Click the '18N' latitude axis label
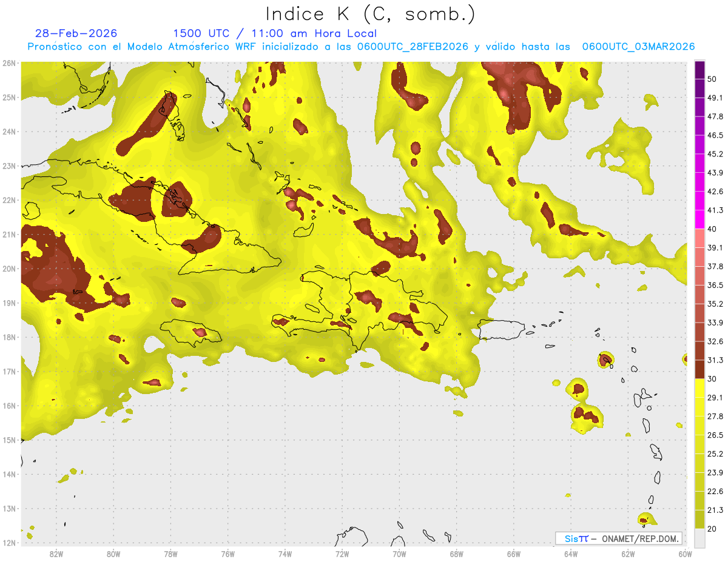Screen dimensions: 728x562 click(x=9, y=337)
